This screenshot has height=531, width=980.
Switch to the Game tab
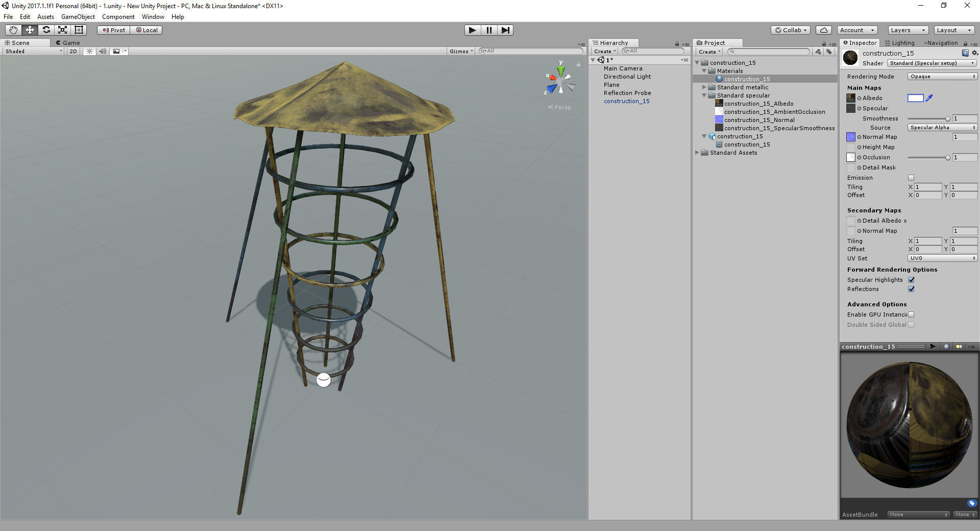click(68, 43)
